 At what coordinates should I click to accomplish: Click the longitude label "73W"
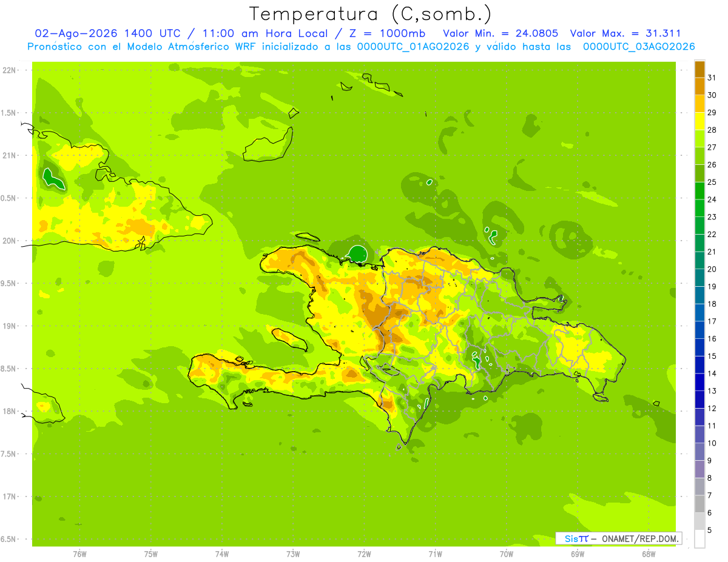tap(293, 554)
